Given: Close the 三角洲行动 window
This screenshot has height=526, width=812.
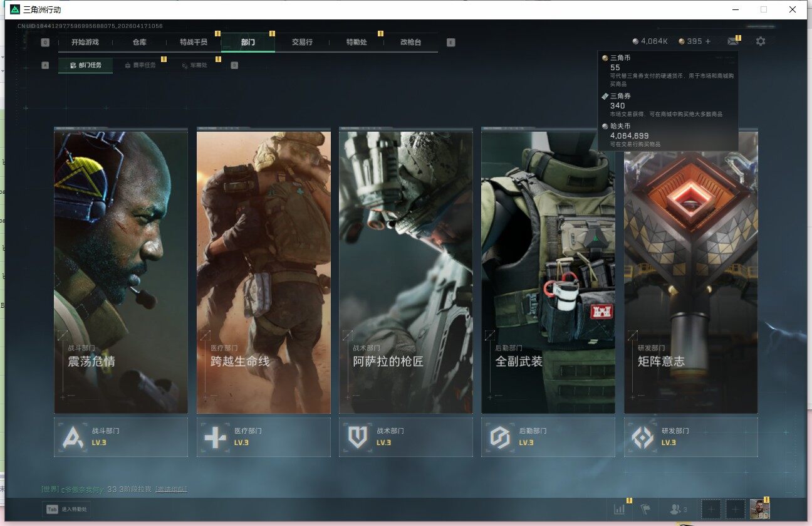Looking at the screenshot, I should [793, 9].
